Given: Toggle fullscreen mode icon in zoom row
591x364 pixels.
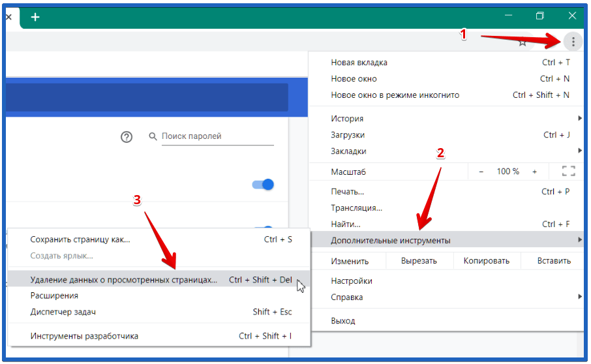Looking at the screenshot, I should (x=568, y=171).
